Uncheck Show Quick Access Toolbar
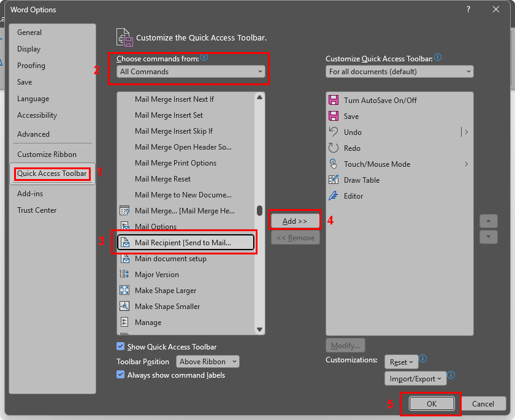 (x=121, y=346)
